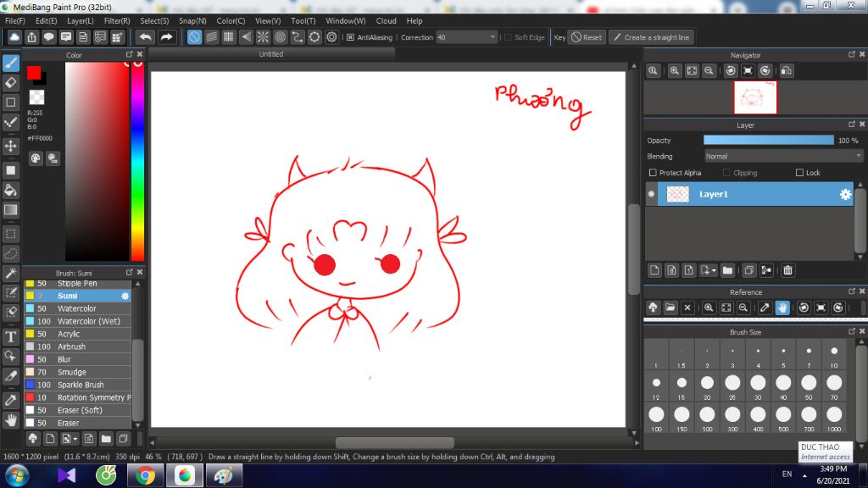Select the rectangular Select tool
Viewport: 868px width, 488px height.
click(10, 234)
